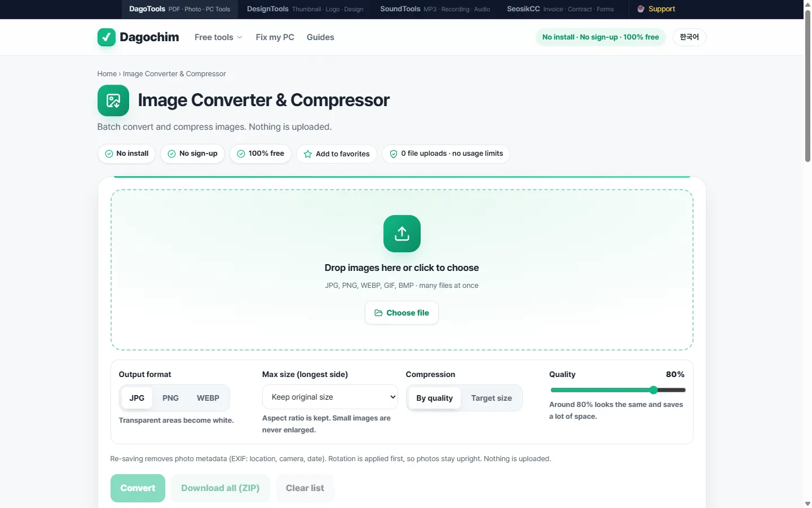Click the Clear list button
Image resolution: width=812 pixels, height=508 pixels.
click(x=305, y=488)
